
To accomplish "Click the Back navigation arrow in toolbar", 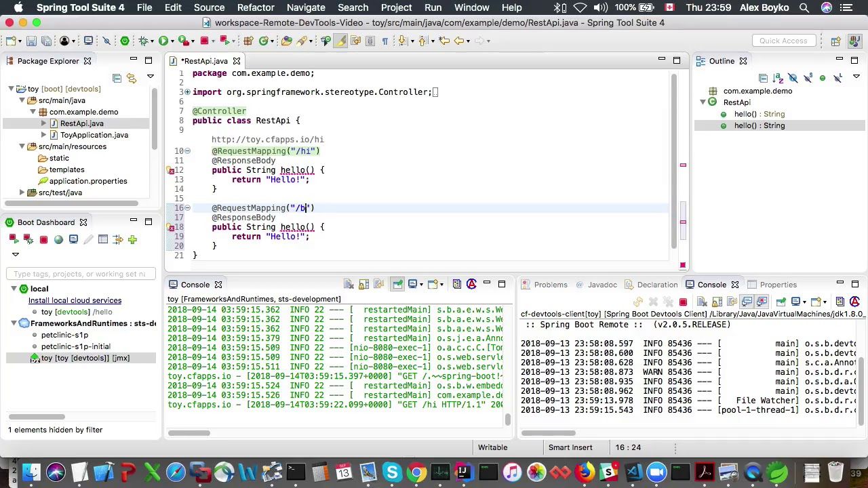I will (x=459, y=41).
